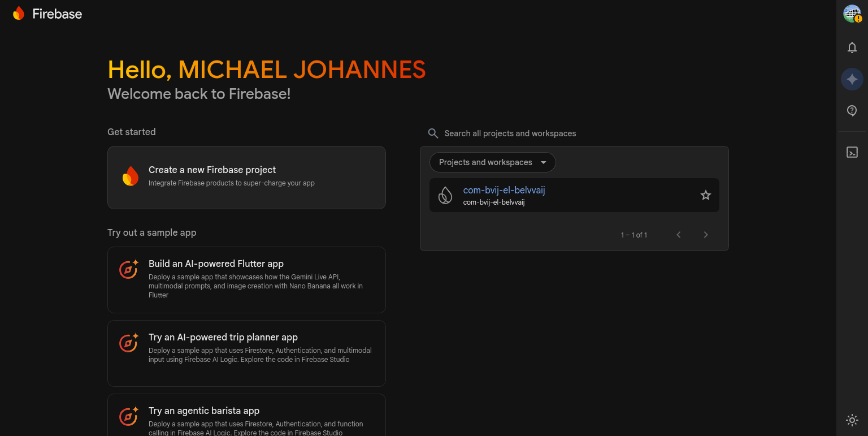The image size is (868, 436).
Task: Open the Gemini sparkle assistant
Action: coord(852,80)
